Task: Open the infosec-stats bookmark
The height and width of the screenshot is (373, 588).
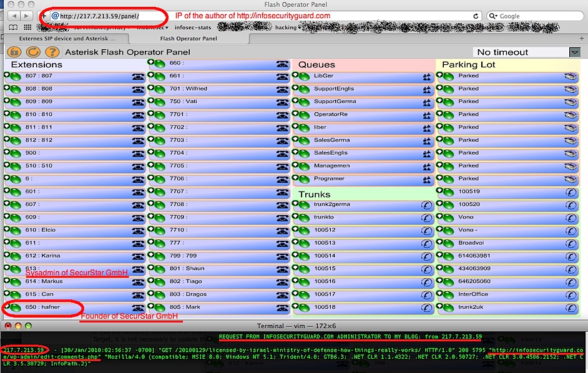Action: pos(193,27)
